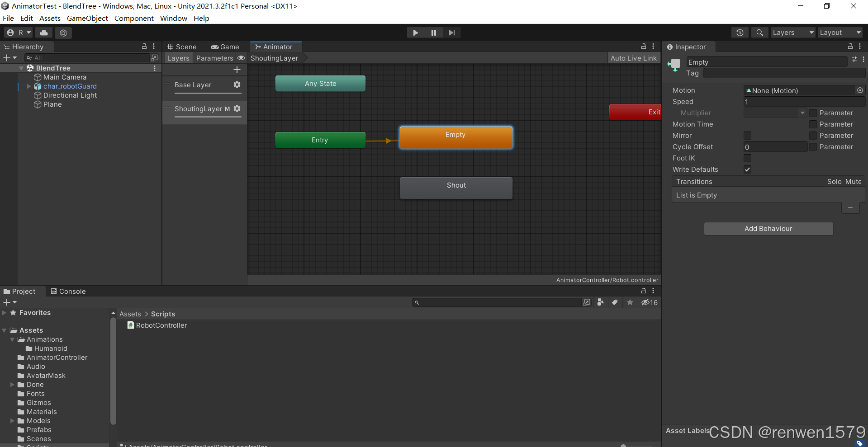Click the state name field Empty
Image resolution: width=868 pixels, height=447 pixels.
tap(766, 62)
